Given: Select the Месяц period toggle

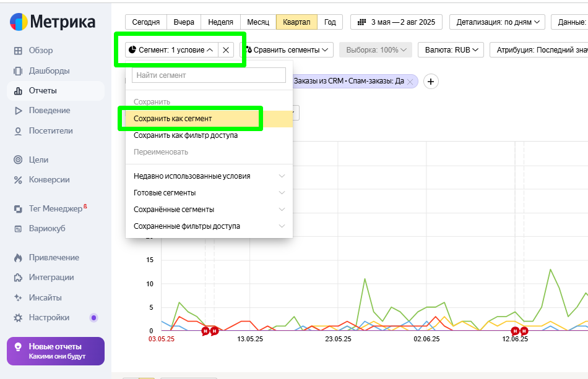Looking at the screenshot, I should [257, 22].
